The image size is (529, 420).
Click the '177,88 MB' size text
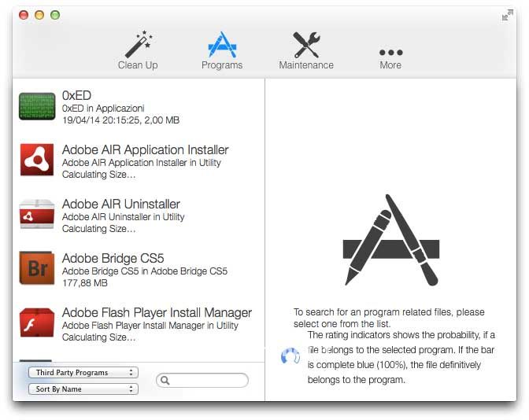pos(85,283)
